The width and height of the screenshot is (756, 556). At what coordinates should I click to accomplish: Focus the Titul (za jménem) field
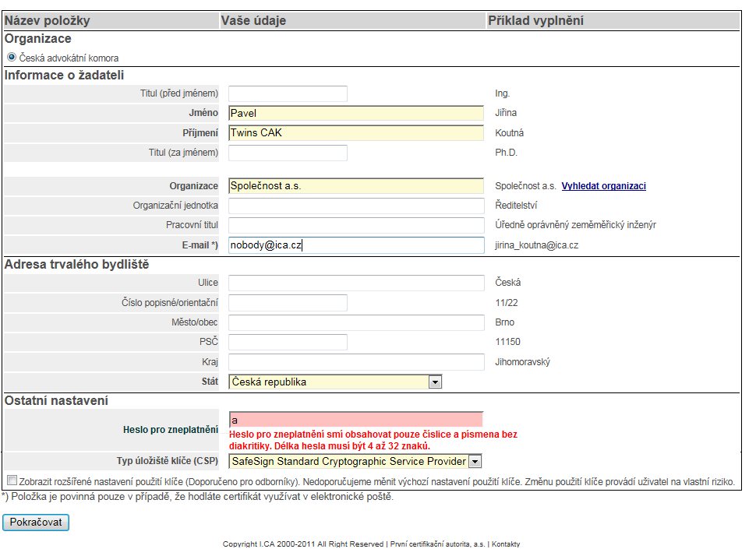coord(288,153)
